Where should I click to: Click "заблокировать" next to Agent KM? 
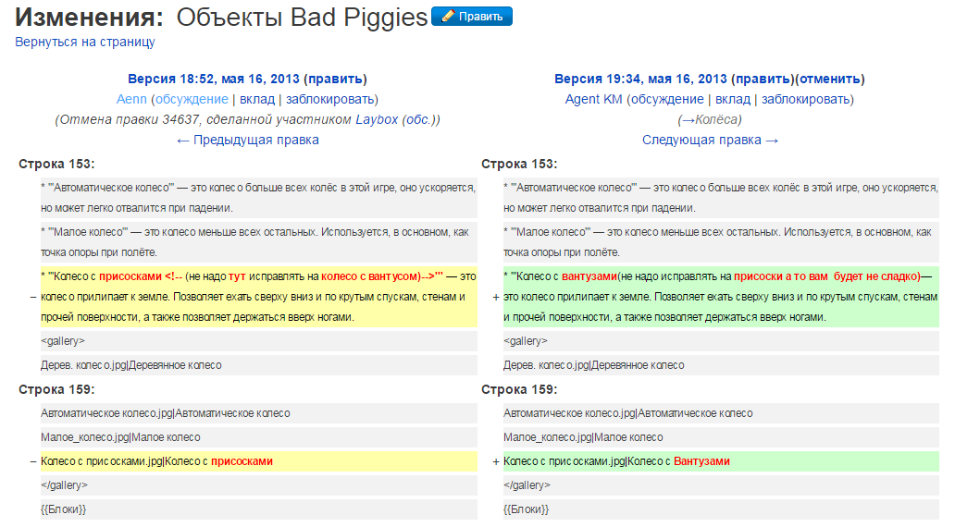pyautogui.click(x=805, y=99)
